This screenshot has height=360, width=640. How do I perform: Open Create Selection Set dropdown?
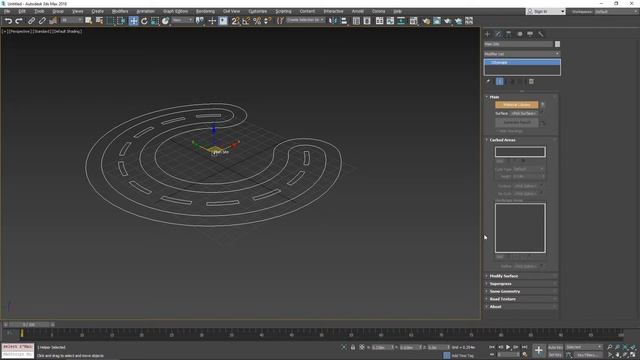pos(305,20)
